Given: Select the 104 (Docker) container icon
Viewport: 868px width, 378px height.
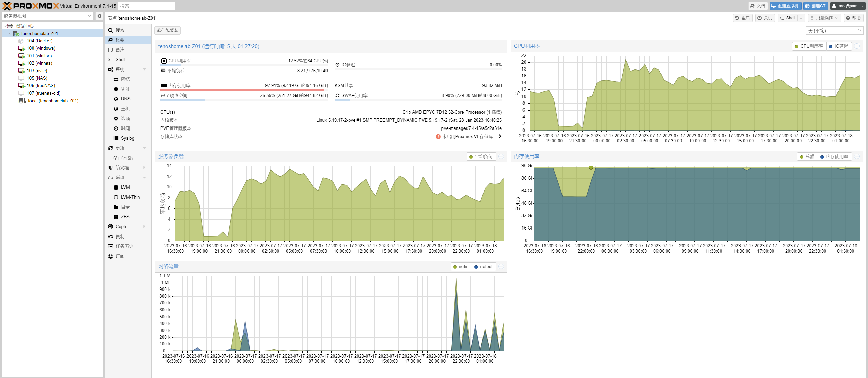Looking at the screenshot, I should pyautogui.click(x=21, y=41).
